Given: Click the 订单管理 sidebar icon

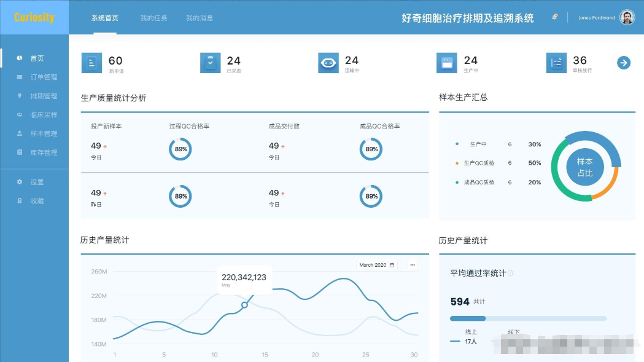Looking at the screenshot, I should coord(19,77).
